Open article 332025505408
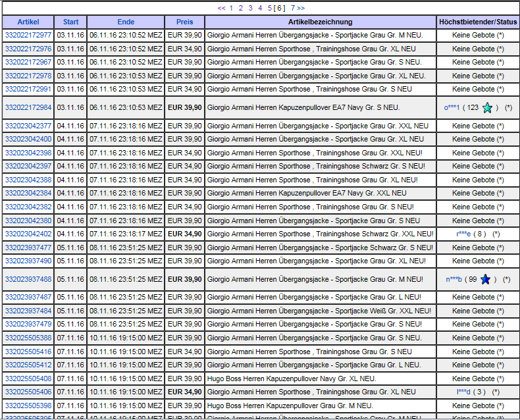The image size is (520, 420). click(28, 379)
